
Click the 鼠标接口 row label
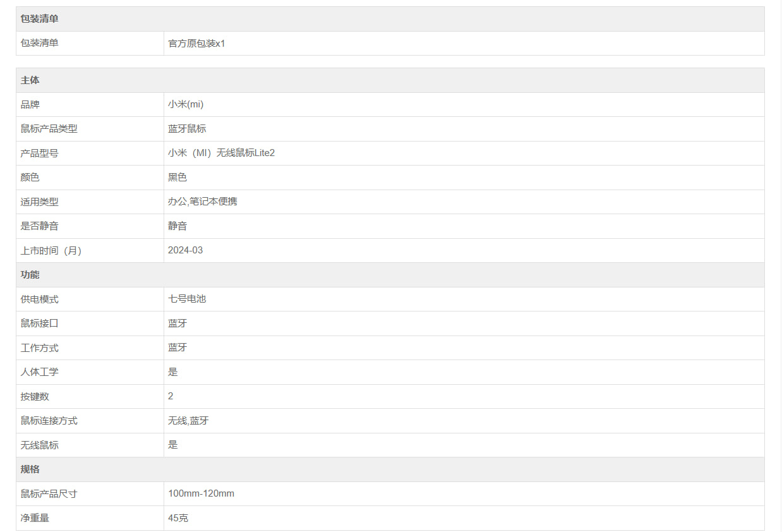[x=39, y=323]
